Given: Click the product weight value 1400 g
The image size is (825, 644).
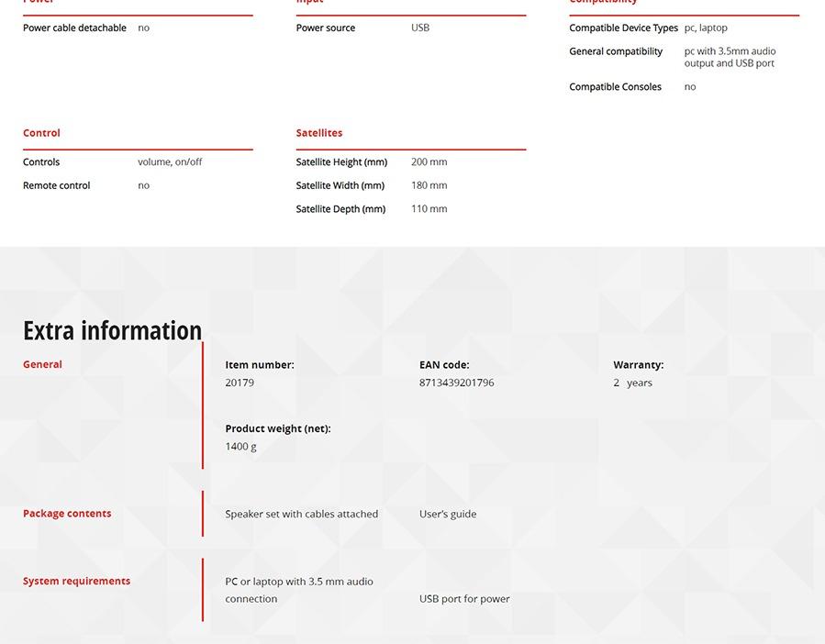Looking at the screenshot, I should [x=240, y=447].
